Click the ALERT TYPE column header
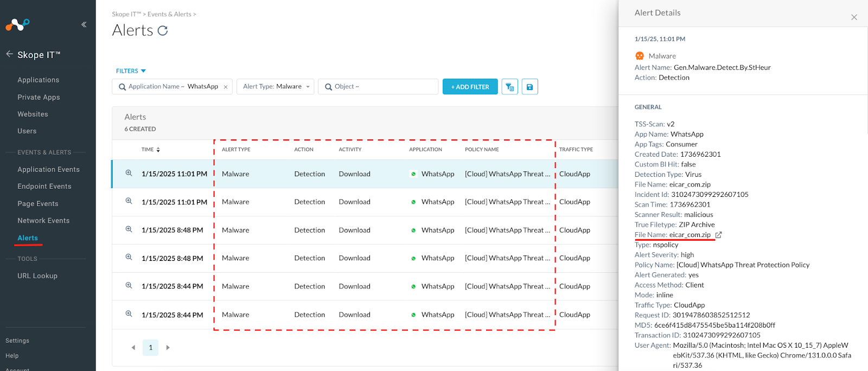 (x=236, y=150)
